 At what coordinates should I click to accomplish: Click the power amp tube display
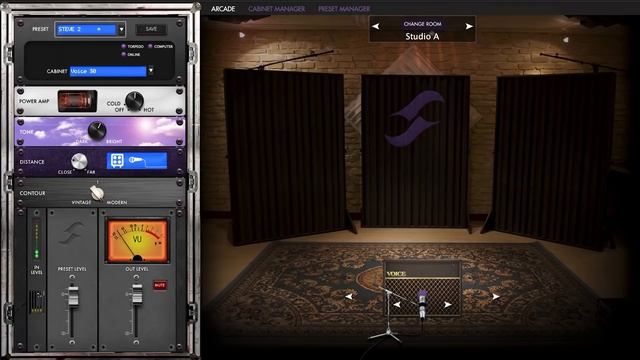[x=77, y=101]
